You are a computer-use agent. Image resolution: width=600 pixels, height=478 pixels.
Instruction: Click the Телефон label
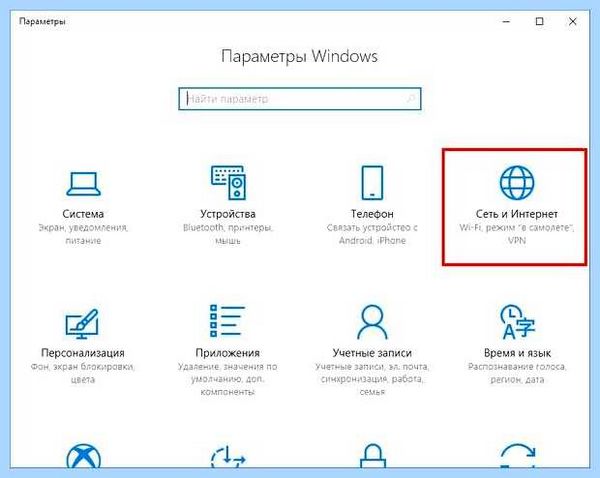[372, 214]
